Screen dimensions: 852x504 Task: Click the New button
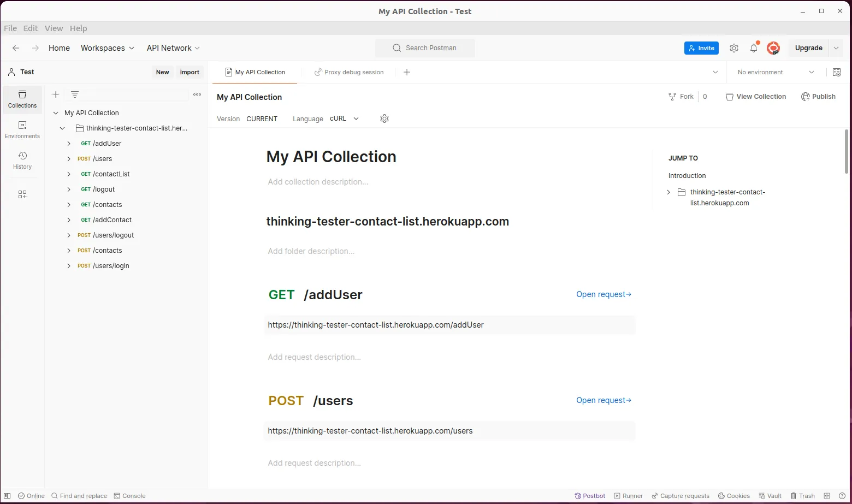point(163,72)
